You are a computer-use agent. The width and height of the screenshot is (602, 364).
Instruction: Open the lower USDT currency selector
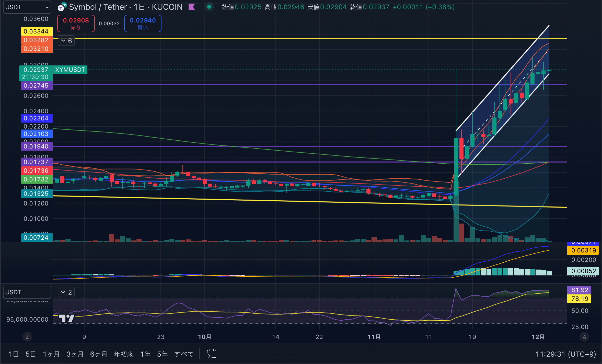[27, 292]
